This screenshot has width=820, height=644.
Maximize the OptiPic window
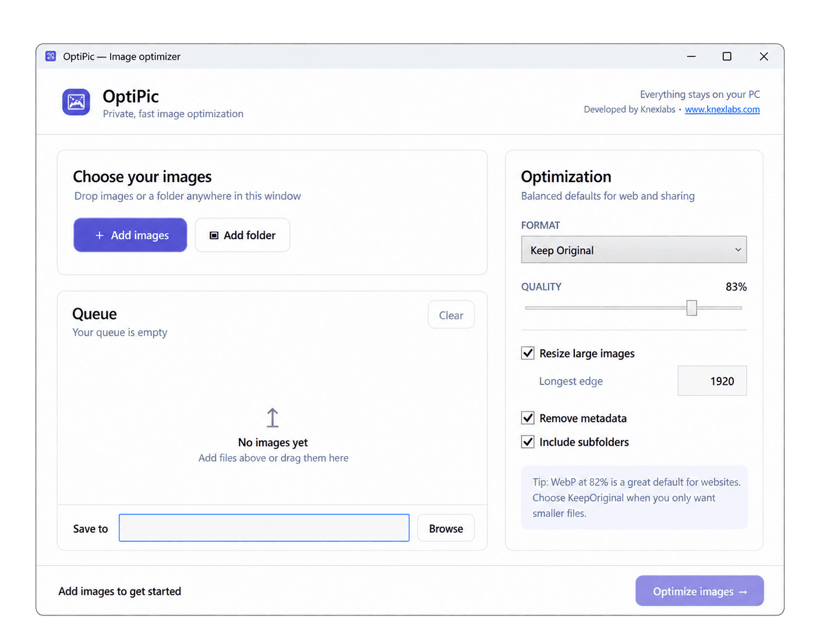click(727, 56)
